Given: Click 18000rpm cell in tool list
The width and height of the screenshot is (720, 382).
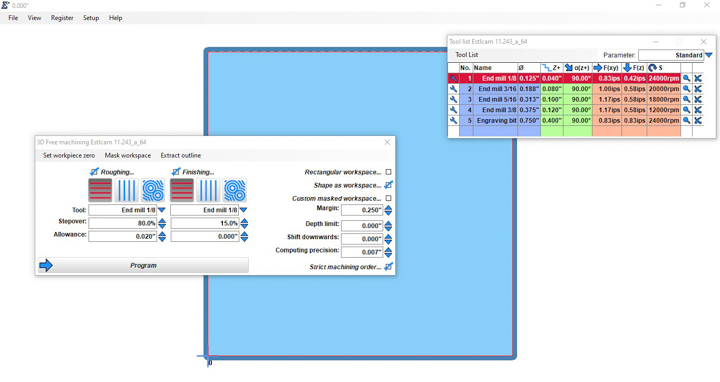Looking at the screenshot, I should (x=664, y=99).
